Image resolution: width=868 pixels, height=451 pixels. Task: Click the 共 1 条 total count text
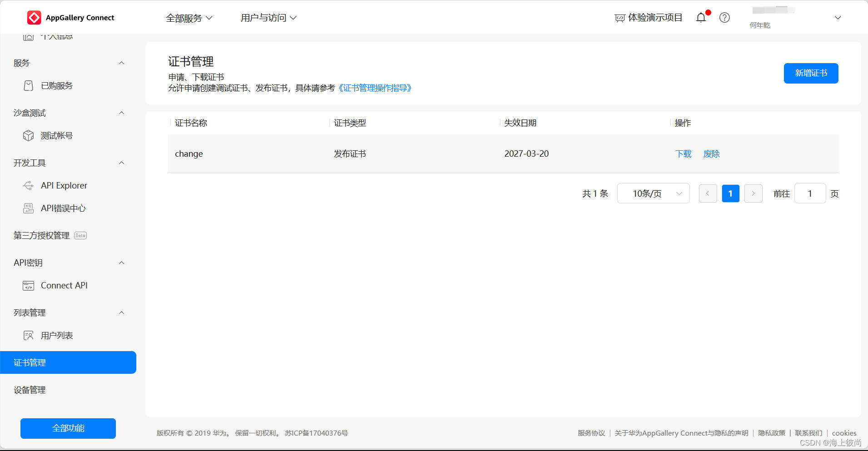[595, 193]
